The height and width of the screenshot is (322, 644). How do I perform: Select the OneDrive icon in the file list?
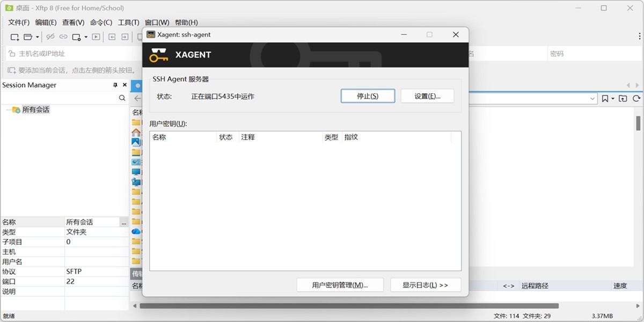[136, 231]
